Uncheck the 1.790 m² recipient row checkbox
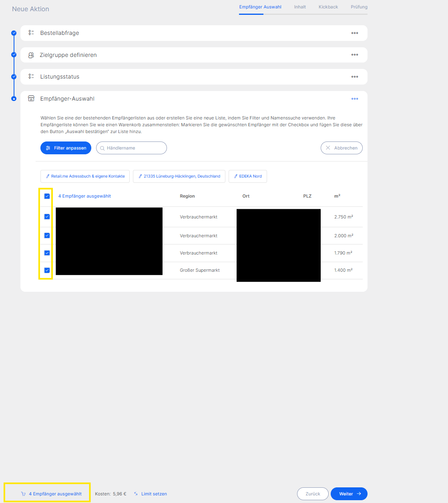 coord(47,253)
